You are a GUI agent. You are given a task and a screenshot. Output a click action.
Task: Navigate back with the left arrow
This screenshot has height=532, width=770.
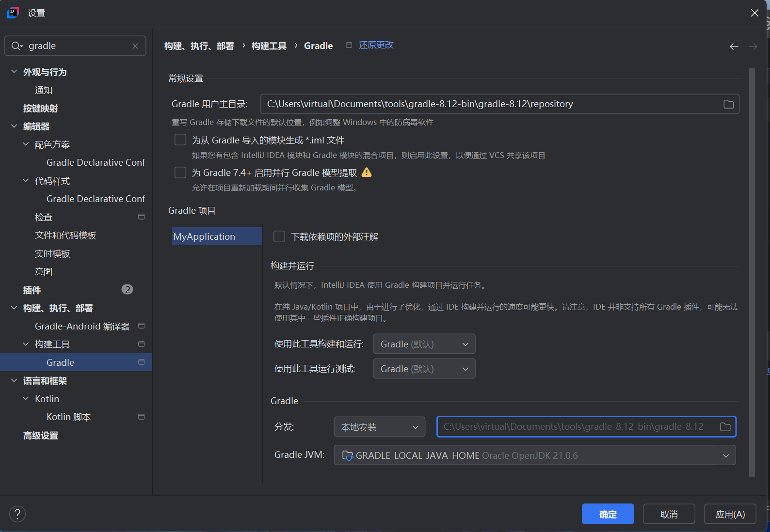[734, 47]
